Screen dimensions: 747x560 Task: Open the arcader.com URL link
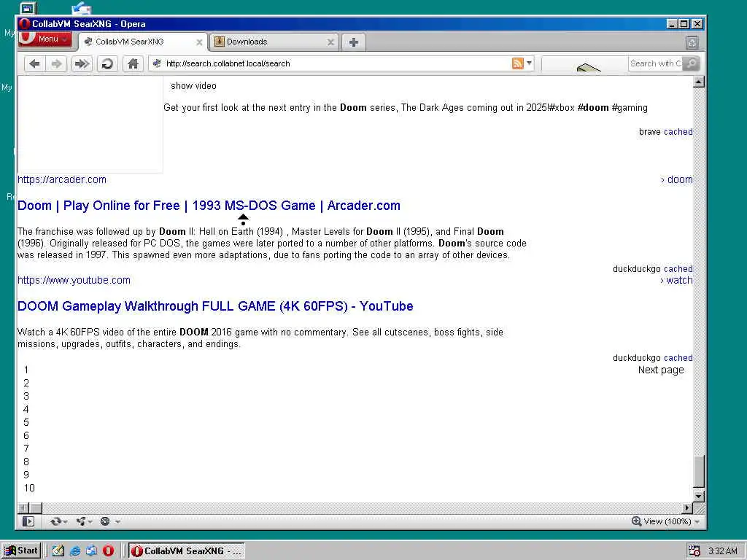(62, 179)
